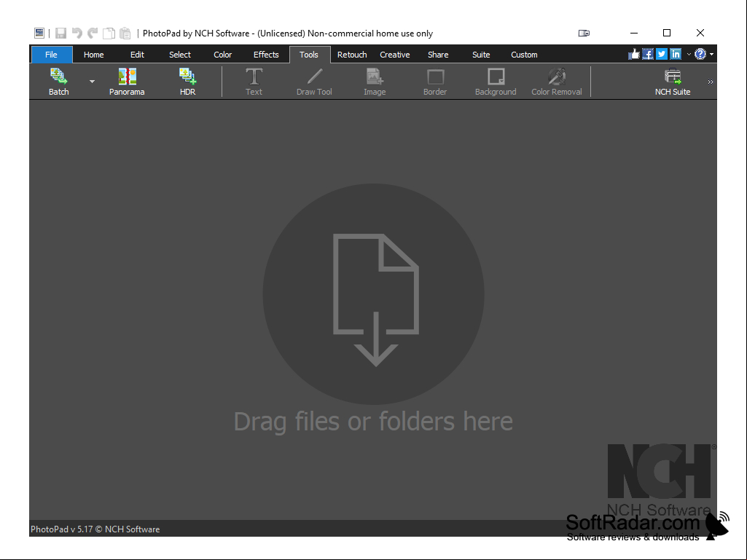This screenshot has height=560, width=747.
Task: Switch to the Creative tab
Action: pos(395,55)
